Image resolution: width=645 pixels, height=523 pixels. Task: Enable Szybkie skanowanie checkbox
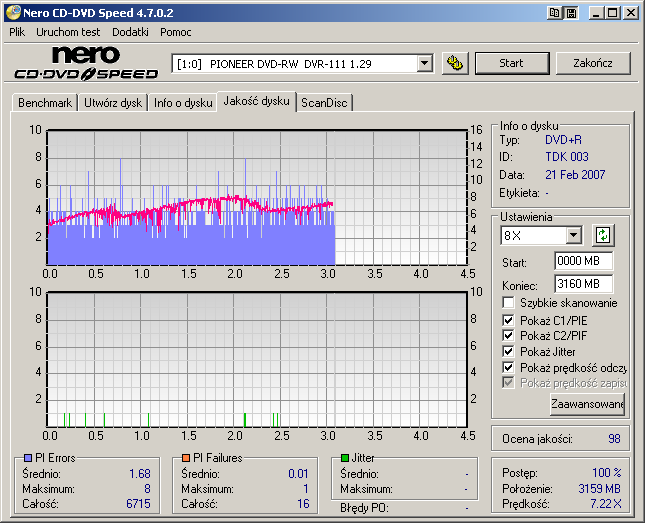(508, 303)
